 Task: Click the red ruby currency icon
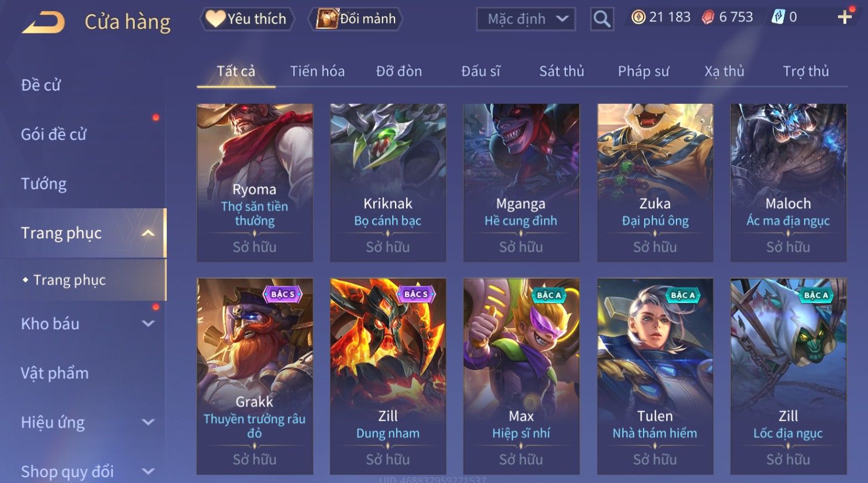tap(708, 17)
